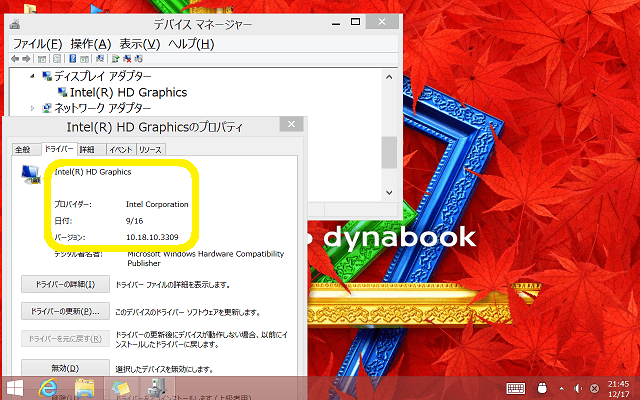Viewport: 640px width, 400px height.
Task: Click the 9/16 driver date value
Action: 134,221
